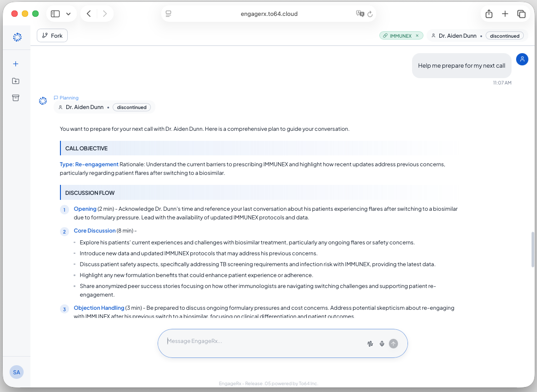
Task: Click the DISCUSSION FLOW heading
Action: pyautogui.click(x=90, y=193)
